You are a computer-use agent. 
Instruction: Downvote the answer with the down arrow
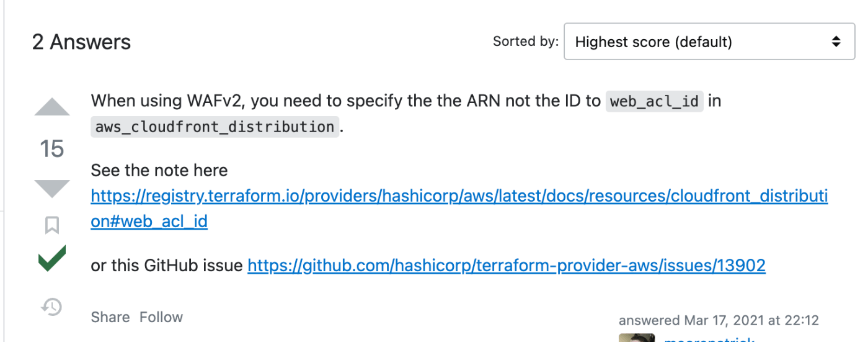pos(52,189)
